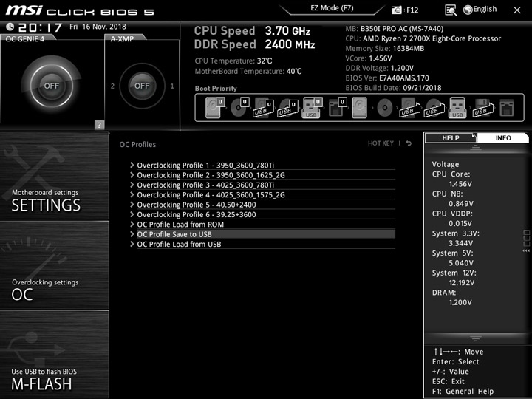Select A-XMP profile 1
The image size is (532, 399).
pyautogui.click(x=172, y=86)
